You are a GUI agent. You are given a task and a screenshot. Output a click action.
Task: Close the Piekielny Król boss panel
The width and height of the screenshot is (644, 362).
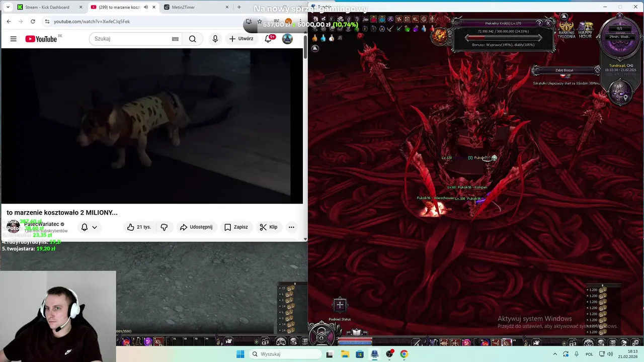click(548, 23)
